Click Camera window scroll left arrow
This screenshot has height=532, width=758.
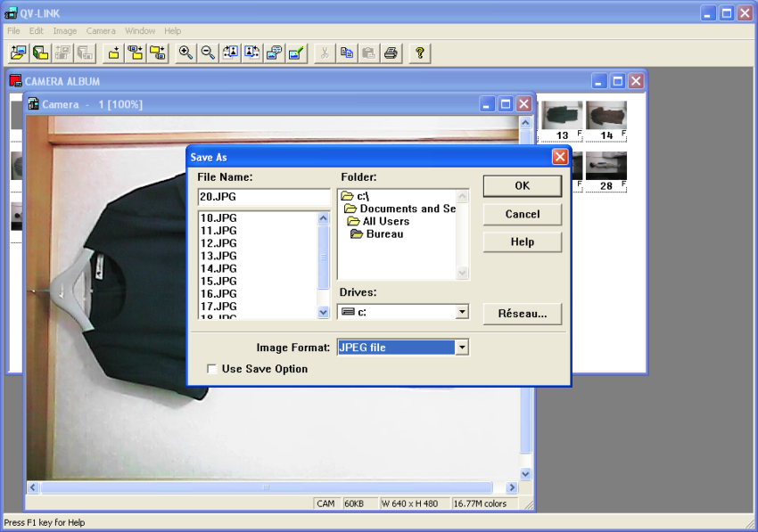pos(33,487)
